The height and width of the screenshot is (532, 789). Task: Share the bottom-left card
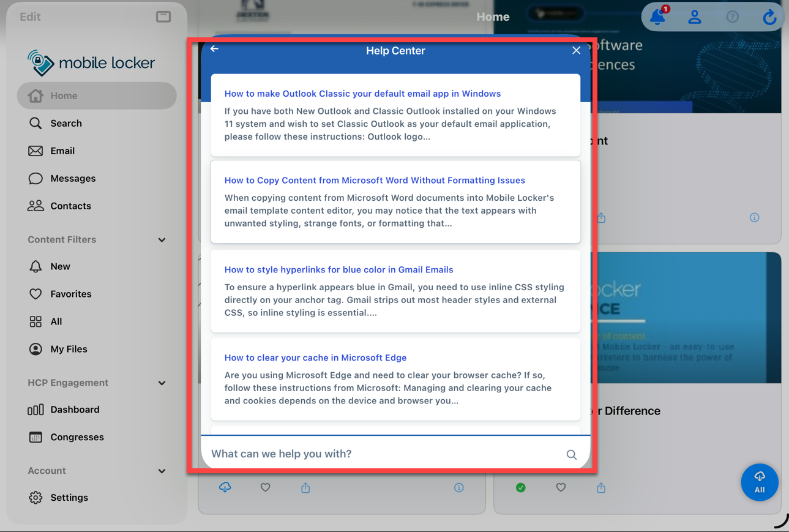pos(305,488)
